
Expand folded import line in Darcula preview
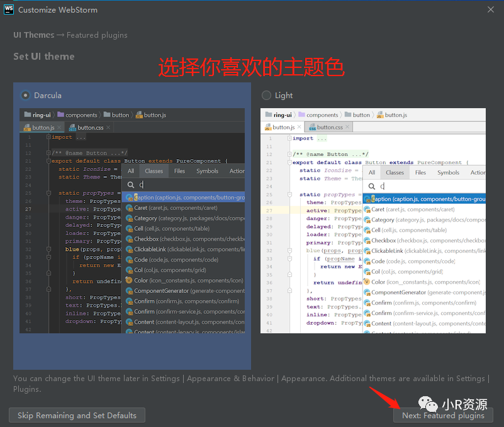[x=48, y=137]
